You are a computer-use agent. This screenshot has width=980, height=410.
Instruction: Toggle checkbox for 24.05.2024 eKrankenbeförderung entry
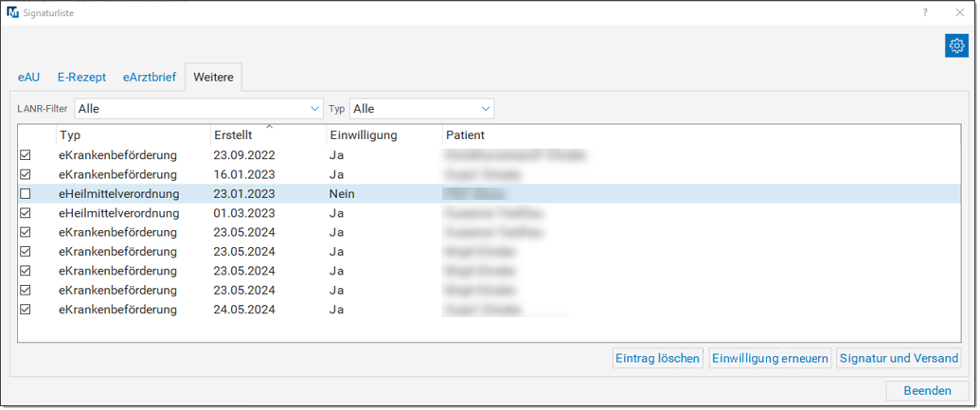(x=26, y=310)
